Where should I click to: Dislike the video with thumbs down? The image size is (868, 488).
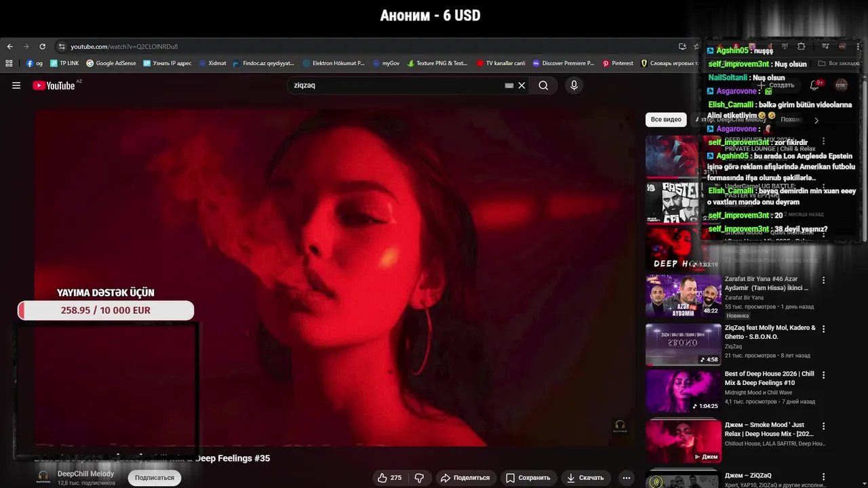(419, 478)
